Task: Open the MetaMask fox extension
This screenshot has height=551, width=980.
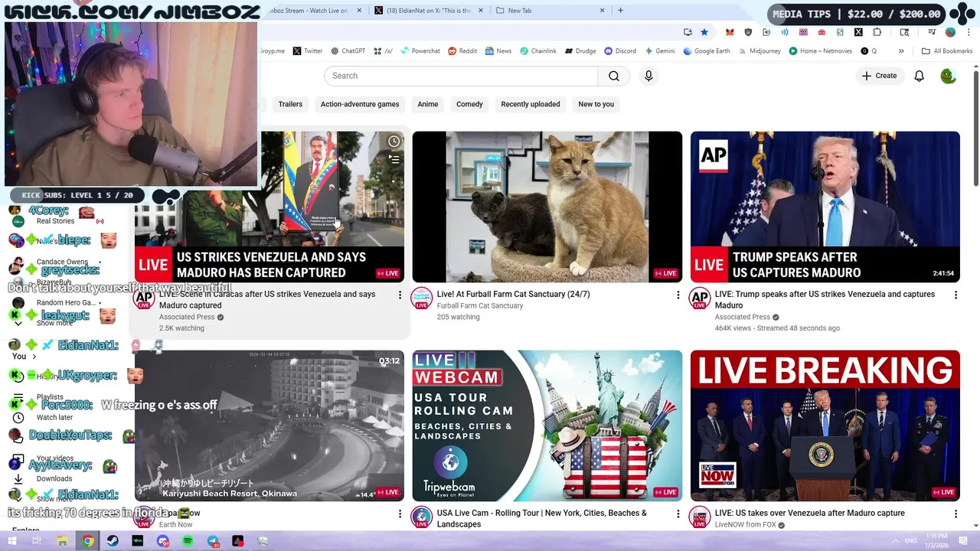Action: [730, 32]
